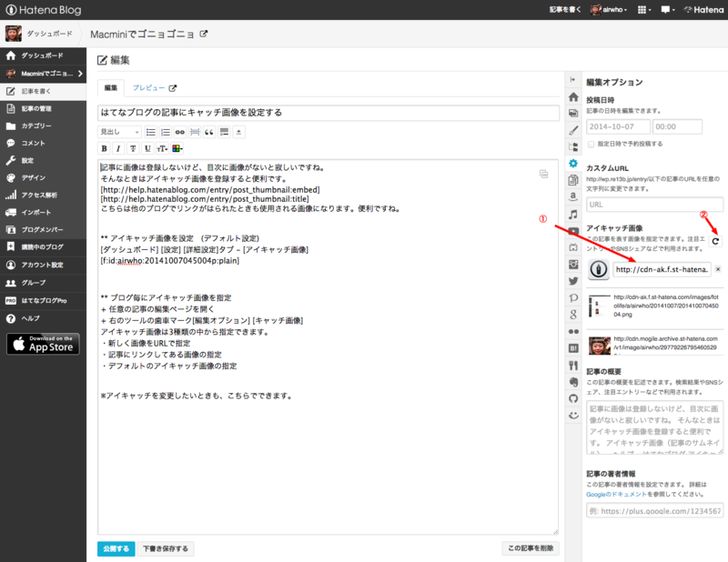728x562 pixels.
Task: Open the Amazon product insert icon
Action: [x=573, y=196]
